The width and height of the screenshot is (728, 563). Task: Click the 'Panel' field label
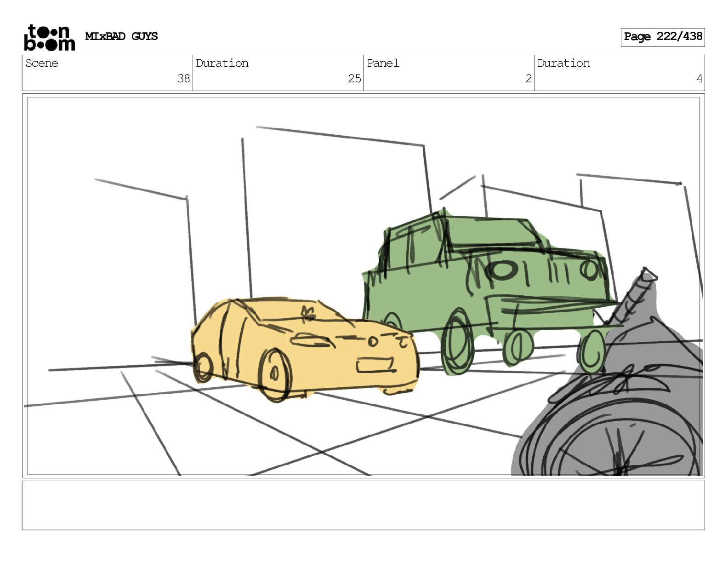point(383,63)
